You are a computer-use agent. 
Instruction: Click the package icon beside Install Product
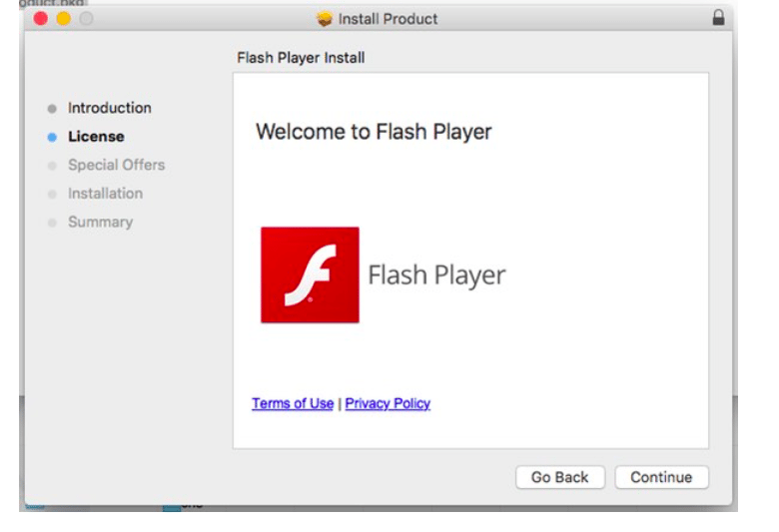click(x=325, y=19)
